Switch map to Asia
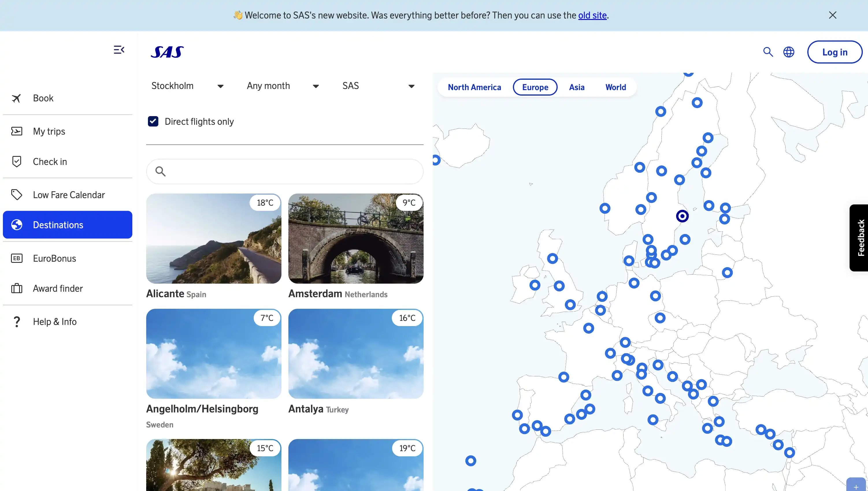Image resolution: width=868 pixels, height=491 pixels. [576, 87]
